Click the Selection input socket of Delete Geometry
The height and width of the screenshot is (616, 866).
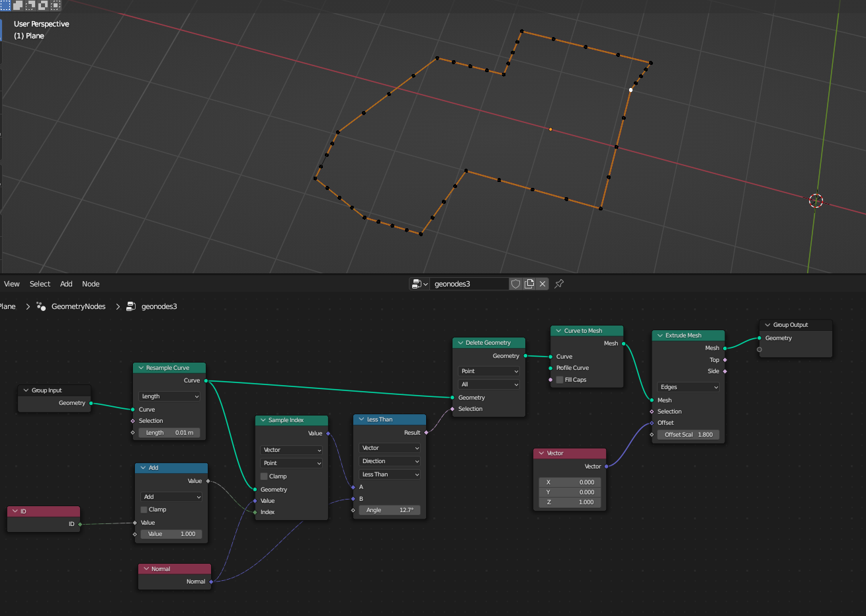coord(453,409)
